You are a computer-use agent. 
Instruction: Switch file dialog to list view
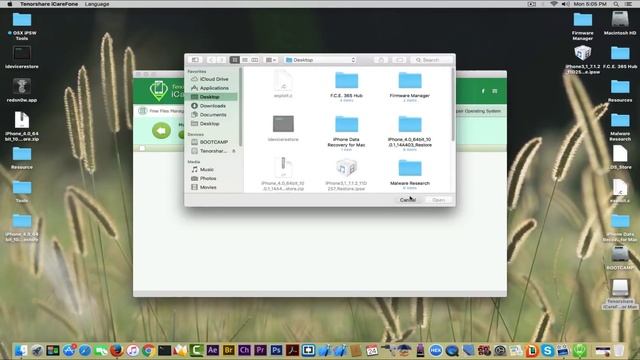pos(244,60)
